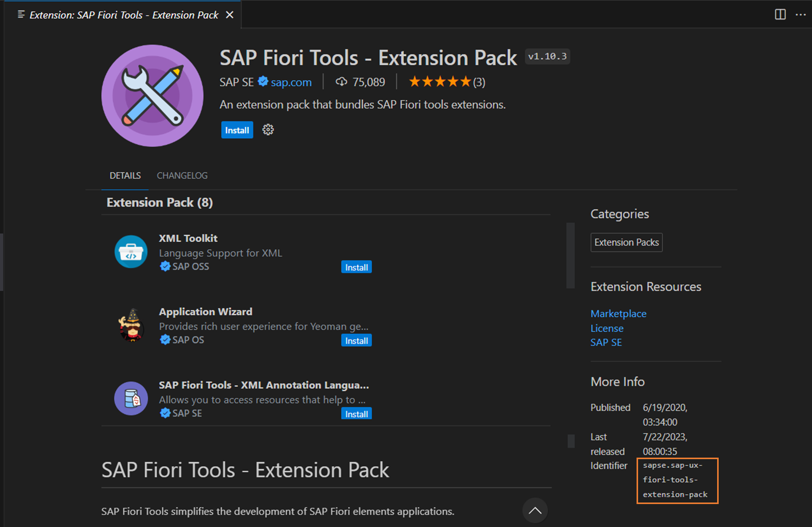This screenshot has height=527, width=812.
Task: Open the sap.com publisher link
Action: coord(291,82)
